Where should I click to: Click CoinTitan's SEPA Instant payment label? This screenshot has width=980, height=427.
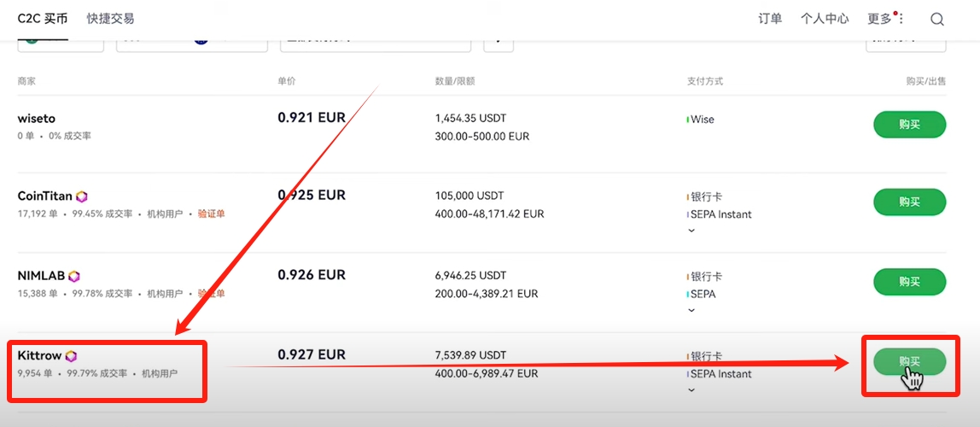pos(720,214)
